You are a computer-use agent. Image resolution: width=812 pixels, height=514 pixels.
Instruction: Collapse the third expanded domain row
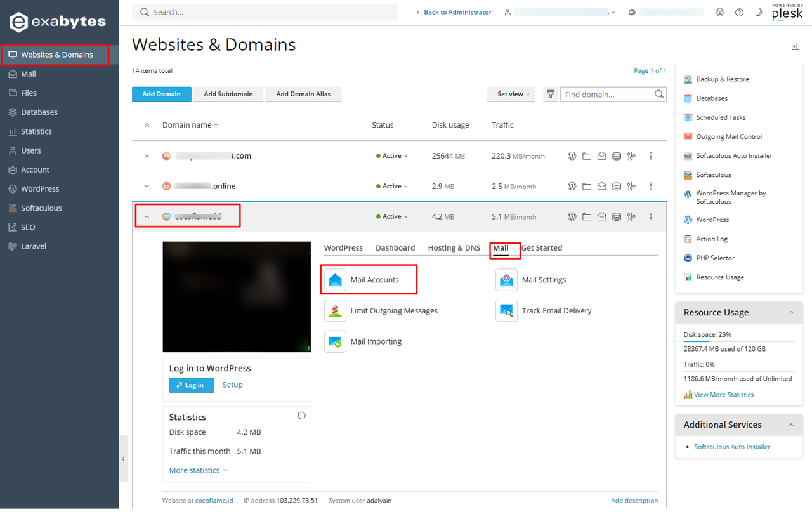pos(147,217)
